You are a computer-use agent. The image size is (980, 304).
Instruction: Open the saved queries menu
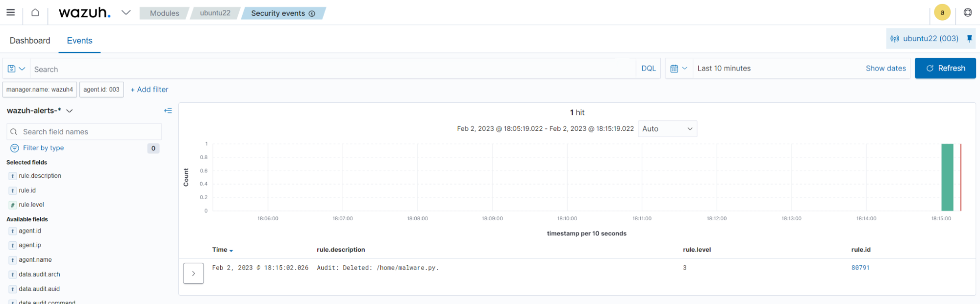(16, 69)
